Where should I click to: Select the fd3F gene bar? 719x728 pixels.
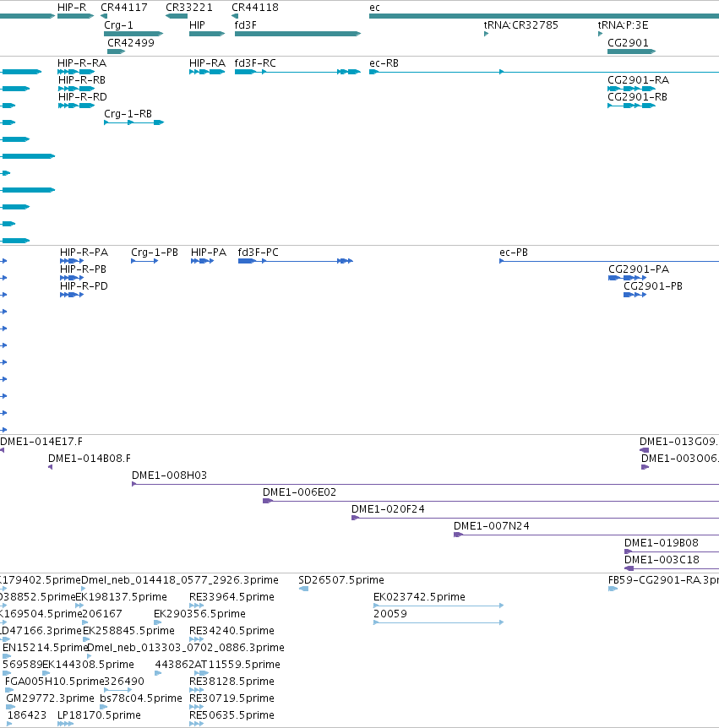point(297,34)
